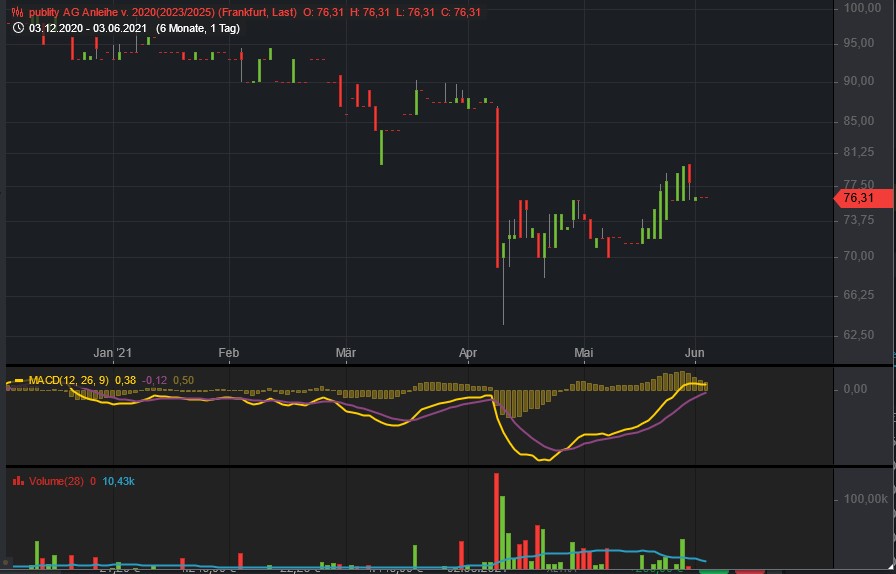The height and width of the screenshot is (574, 896).
Task: Click the 85,00 price axis label
Action: click(x=858, y=121)
